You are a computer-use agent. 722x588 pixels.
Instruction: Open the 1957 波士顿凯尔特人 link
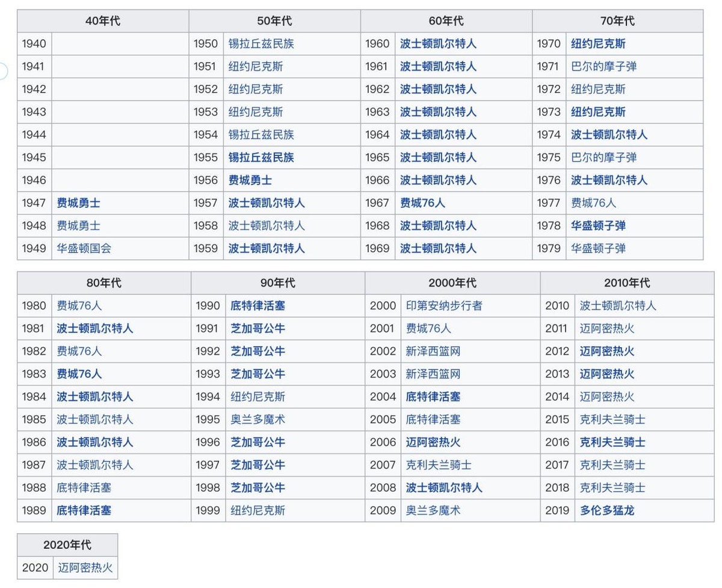coord(265,203)
